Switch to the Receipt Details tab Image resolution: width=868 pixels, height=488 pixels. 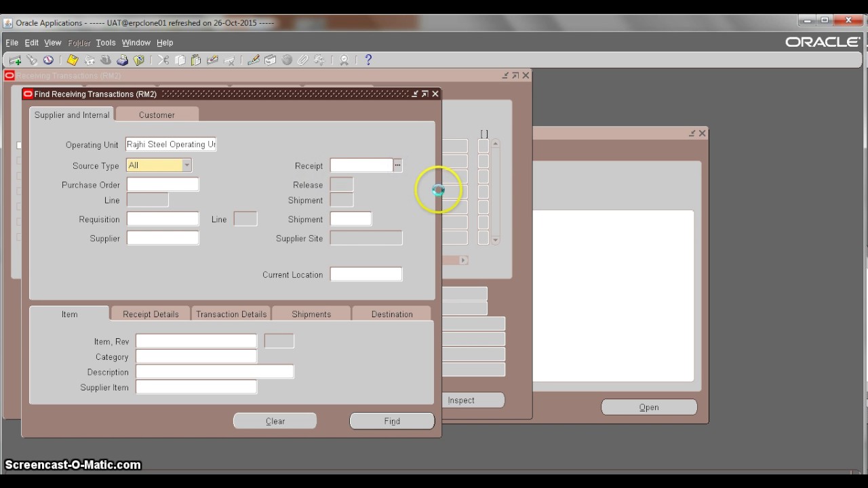(x=151, y=314)
